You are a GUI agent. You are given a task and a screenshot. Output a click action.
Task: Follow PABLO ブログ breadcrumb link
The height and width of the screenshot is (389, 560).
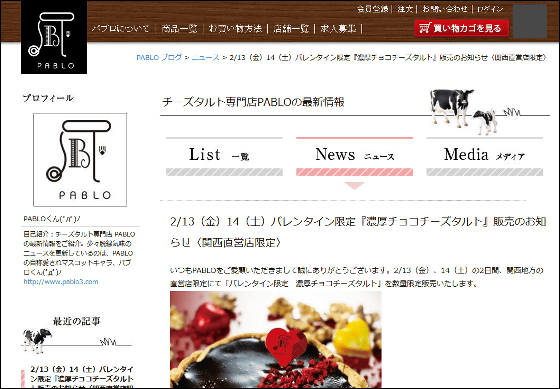159,57
